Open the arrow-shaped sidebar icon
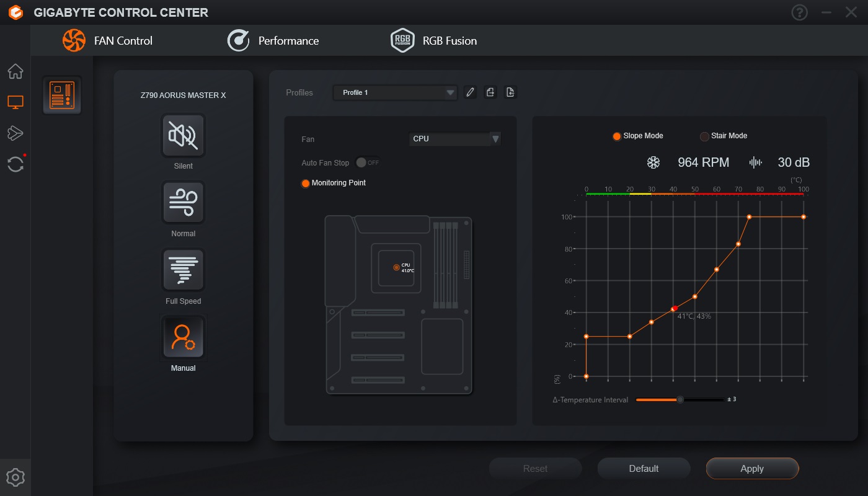The height and width of the screenshot is (496, 868). (15, 133)
